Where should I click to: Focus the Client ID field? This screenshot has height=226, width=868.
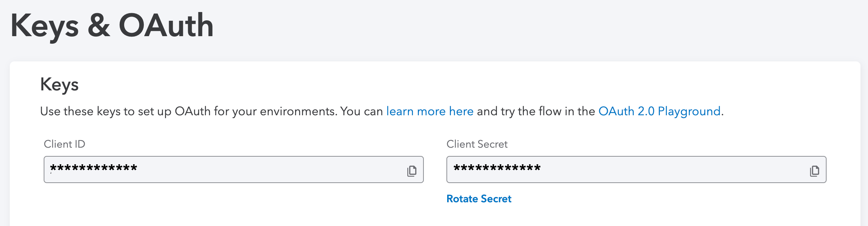(x=234, y=169)
